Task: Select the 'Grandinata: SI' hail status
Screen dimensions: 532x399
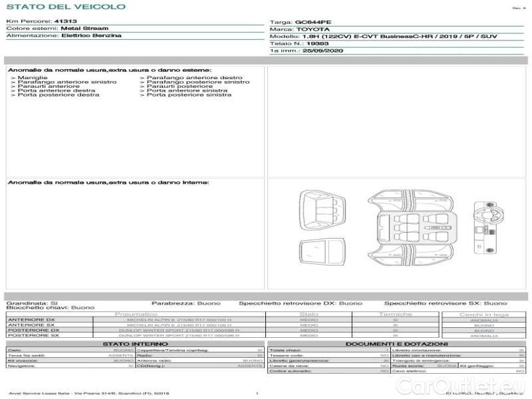Action: coord(32,303)
